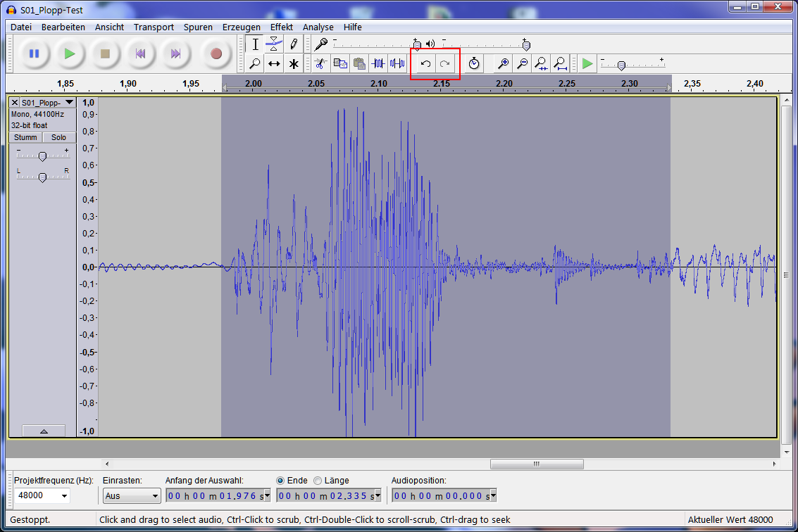Select the Selection (I-beam) tool

(x=255, y=44)
